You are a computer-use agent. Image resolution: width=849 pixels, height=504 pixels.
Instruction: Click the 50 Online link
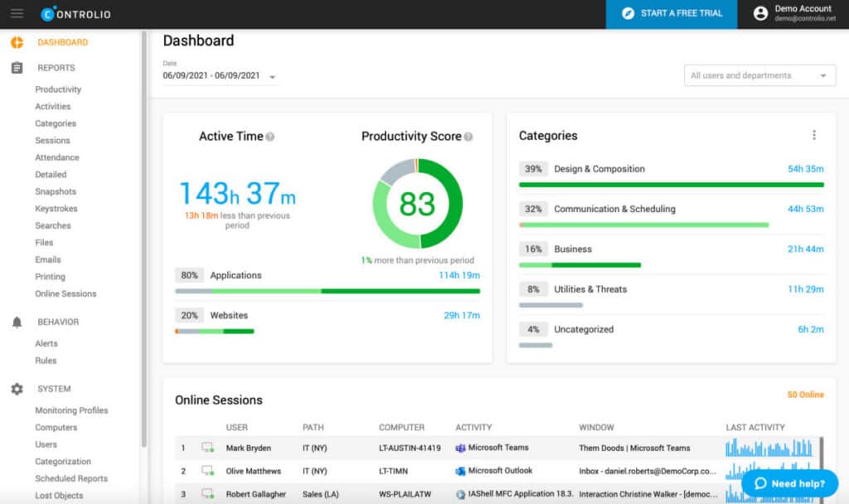[805, 395]
